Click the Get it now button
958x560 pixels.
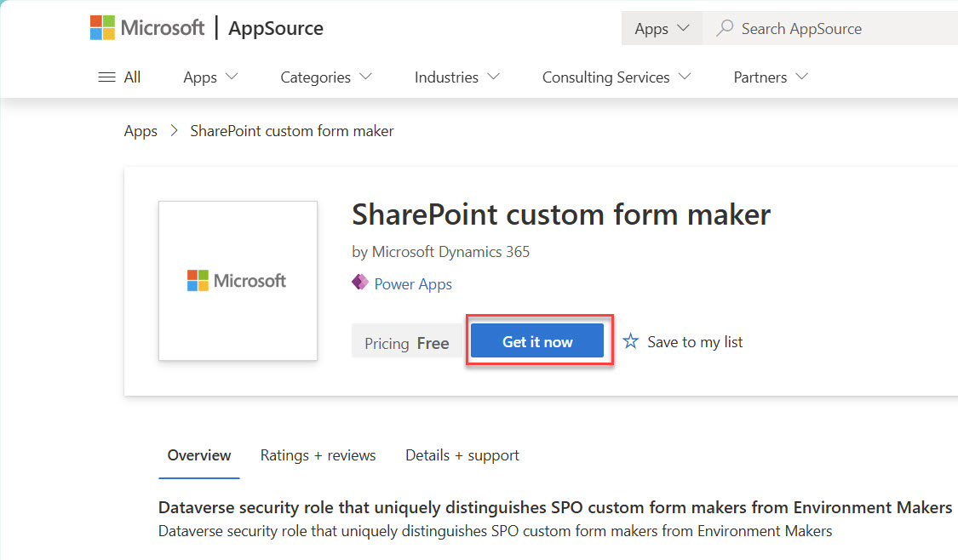[x=537, y=340]
